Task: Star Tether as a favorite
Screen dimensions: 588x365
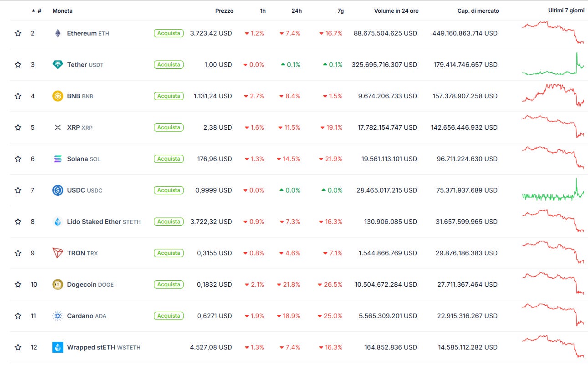Action: tap(18, 65)
